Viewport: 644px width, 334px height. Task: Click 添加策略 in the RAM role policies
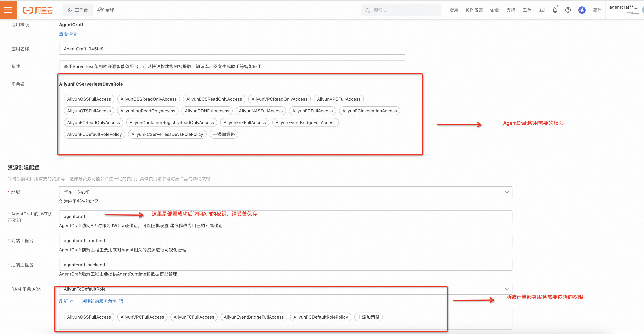pyautogui.click(x=368, y=317)
